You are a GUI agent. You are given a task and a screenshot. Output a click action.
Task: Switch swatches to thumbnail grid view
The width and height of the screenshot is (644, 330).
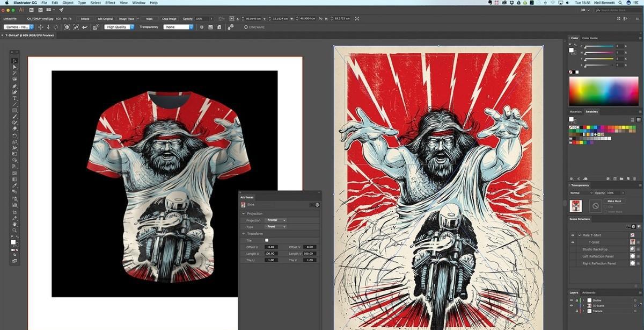tap(639, 120)
